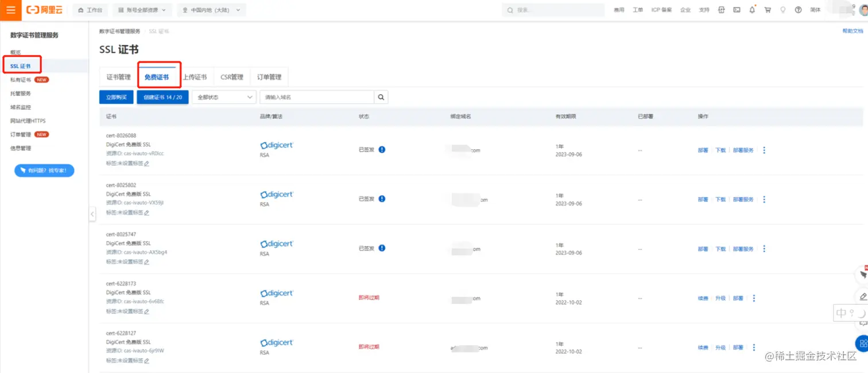Open more actions dots for cert-6228127
Image resolution: width=868 pixels, height=373 pixels.
(x=754, y=348)
